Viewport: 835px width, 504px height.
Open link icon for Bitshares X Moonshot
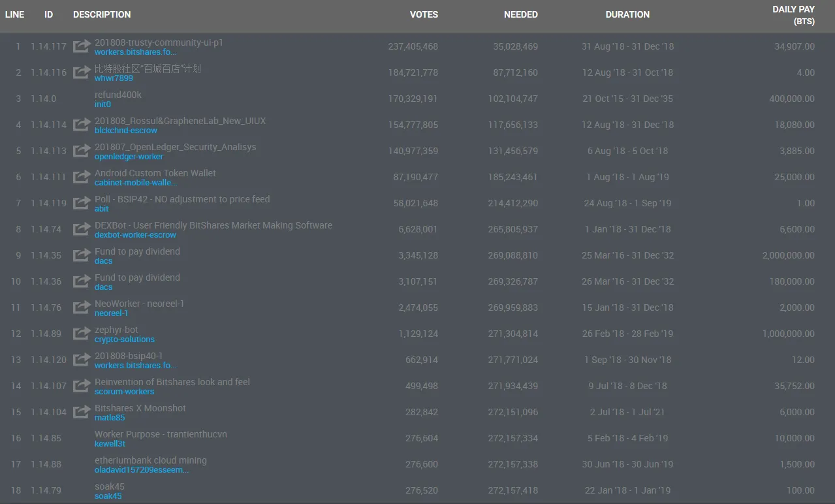pyautogui.click(x=82, y=412)
